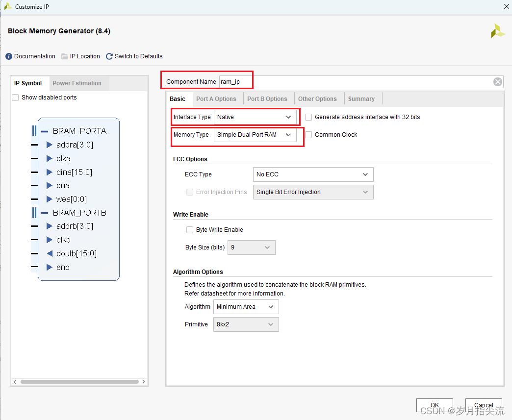The image size is (512, 420).
Task: Select the IP Symbol tab
Action: tap(28, 83)
